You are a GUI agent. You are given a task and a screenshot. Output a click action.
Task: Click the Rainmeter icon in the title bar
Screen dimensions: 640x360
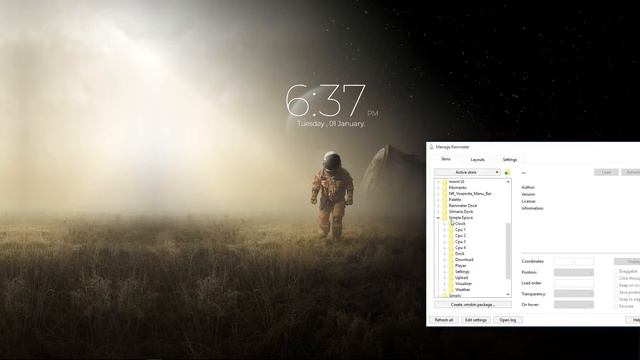(431, 147)
